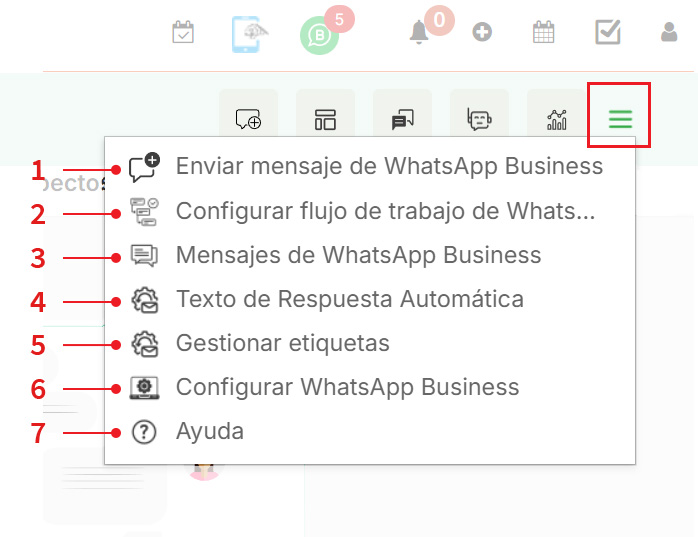Select Texto de Respuesta Automática
Screen dimensions: 698x537
tap(349, 299)
